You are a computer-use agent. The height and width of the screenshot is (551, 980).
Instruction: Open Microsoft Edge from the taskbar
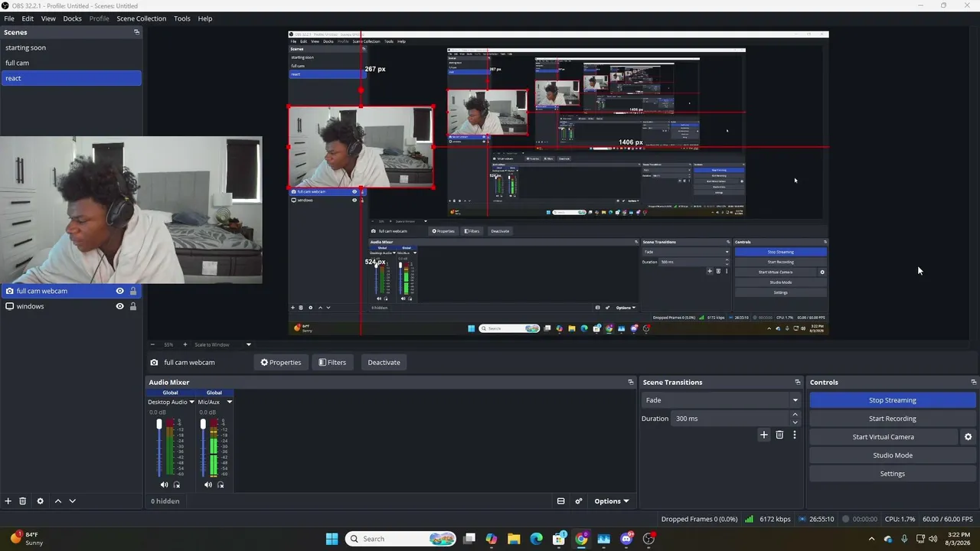click(536, 539)
